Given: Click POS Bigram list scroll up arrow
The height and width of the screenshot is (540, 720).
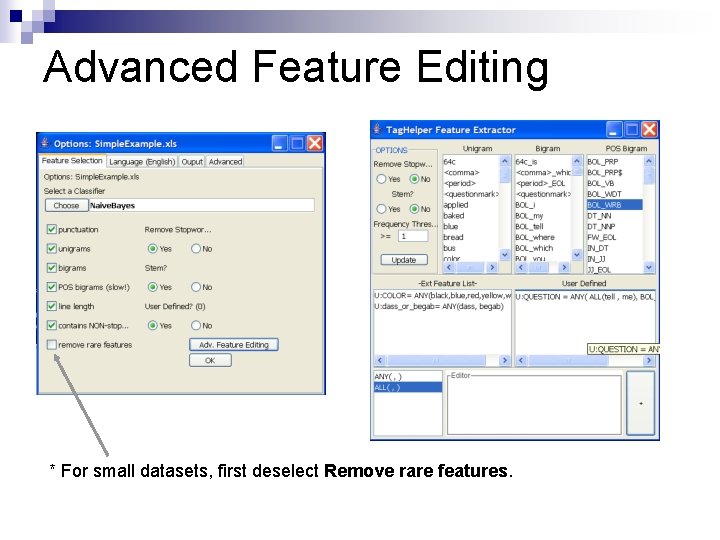Looking at the screenshot, I should 648,161.
